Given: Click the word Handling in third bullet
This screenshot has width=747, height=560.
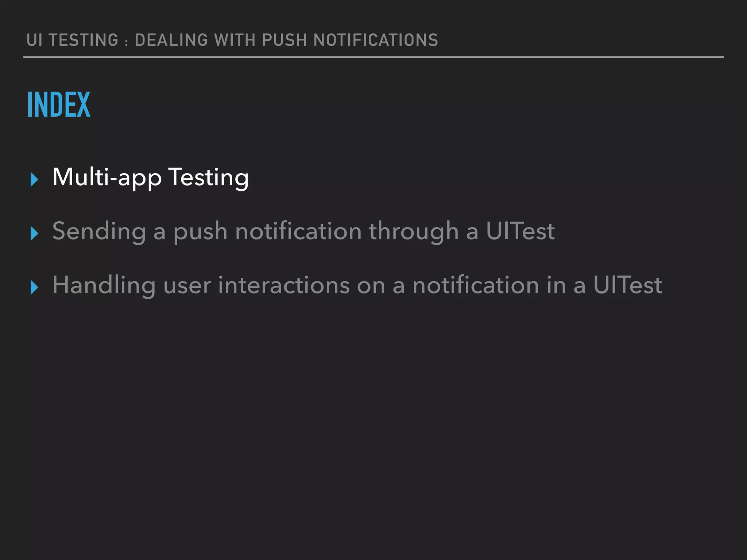Looking at the screenshot, I should tap(104, 285).
